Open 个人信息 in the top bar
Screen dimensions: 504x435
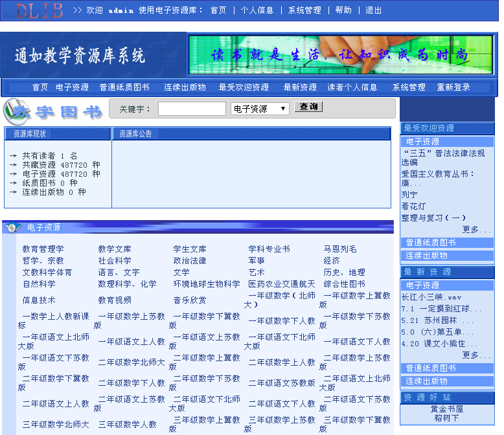(257, 10)
